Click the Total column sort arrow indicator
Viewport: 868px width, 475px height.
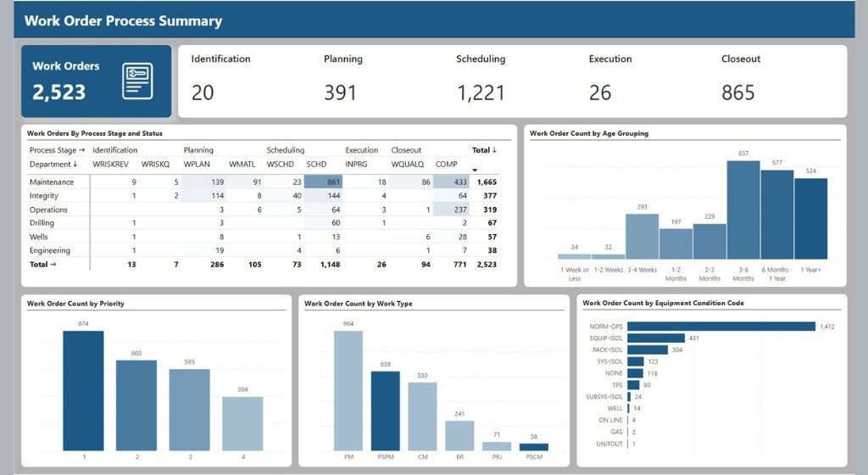475,170
